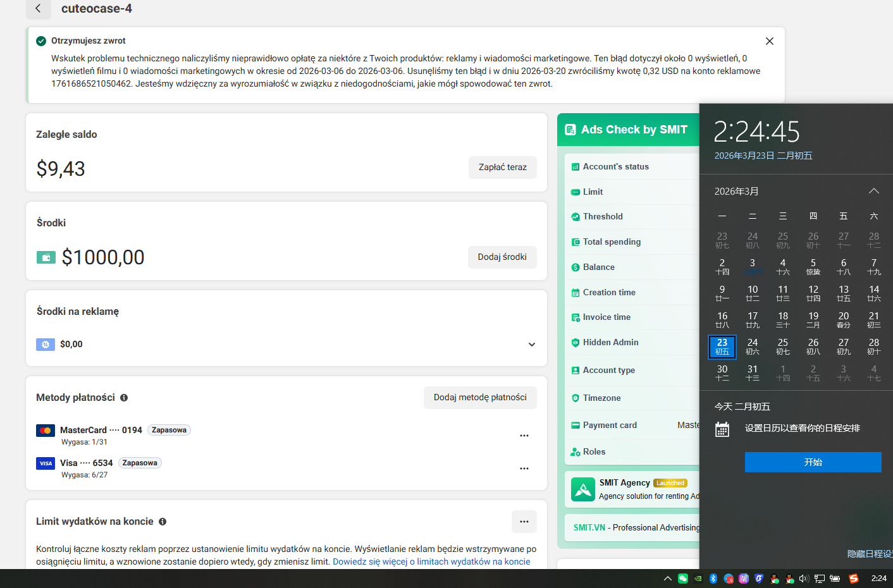Click the back arrow next to cuteocase-4
Screen dimensions: 893x588
(38, 8)
